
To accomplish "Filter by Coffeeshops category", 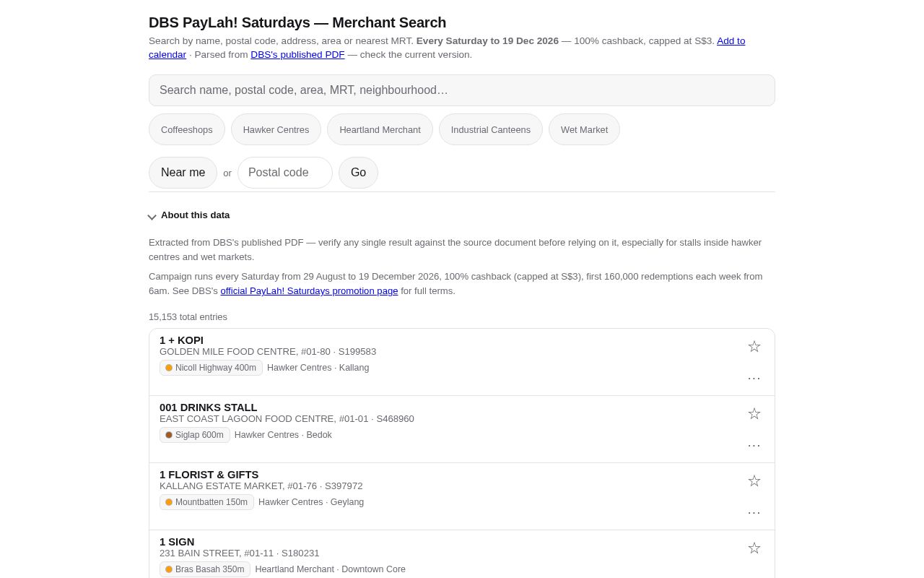I will click(x=187, y=129).
